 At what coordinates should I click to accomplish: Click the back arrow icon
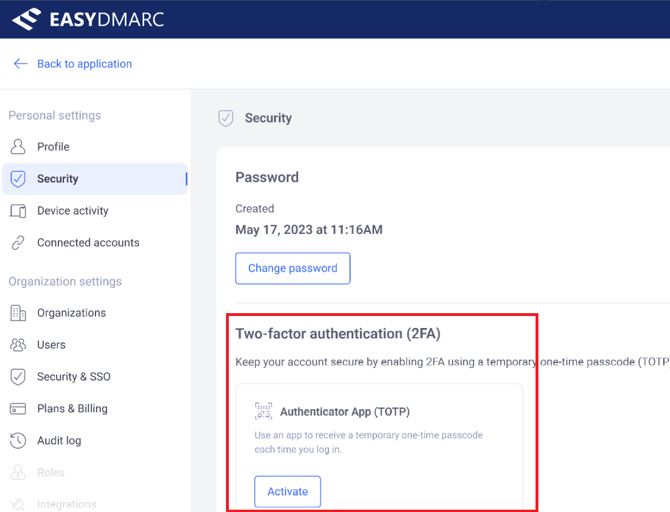point(21,64)
